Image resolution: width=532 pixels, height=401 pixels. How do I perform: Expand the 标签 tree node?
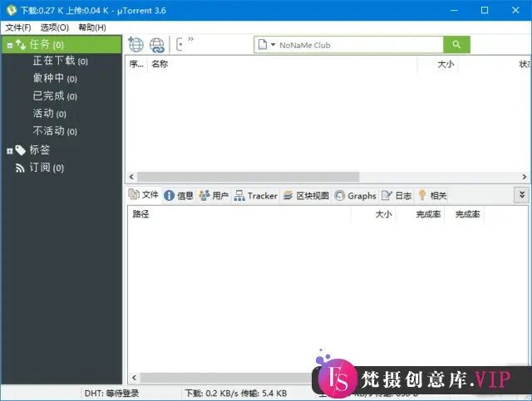10,151
